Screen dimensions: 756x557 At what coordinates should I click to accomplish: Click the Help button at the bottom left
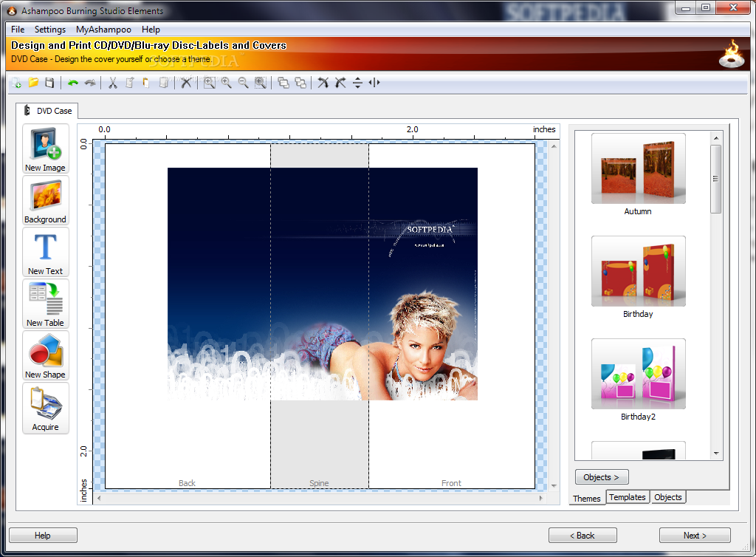coord(42,536)
